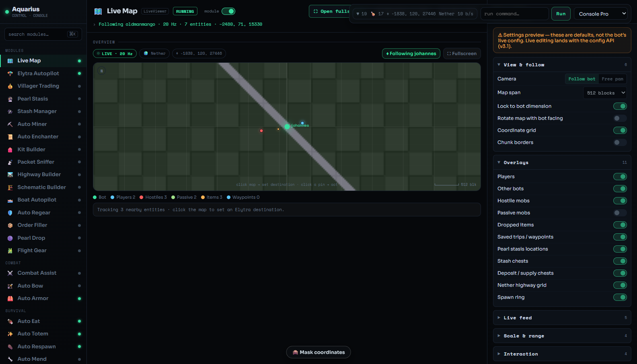This screenshot has width=637, height=364.
Task: Click the Highway Builder module icon
Action: pyautogui.click(x=10, y=175)
